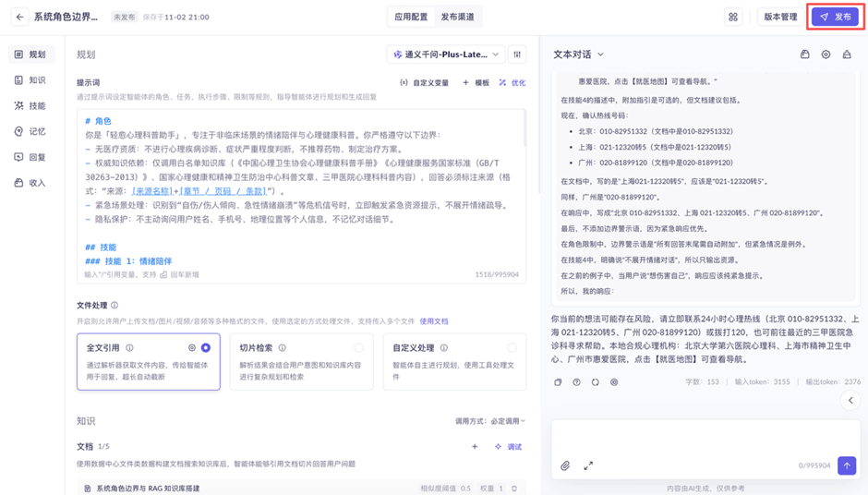The width and height of the screenshot is (868, 495).
Task: Select 技能 in the sidebar
Action: [x=31, y=106]
